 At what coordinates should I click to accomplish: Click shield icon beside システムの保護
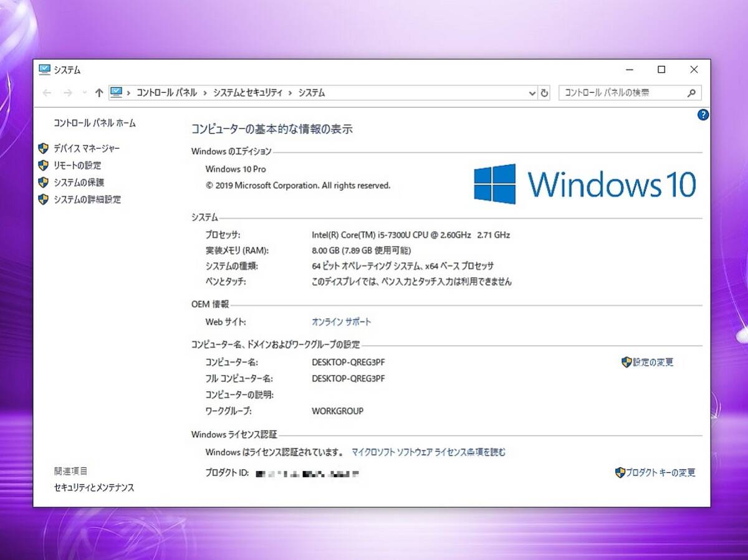click(x=43, y=183)
